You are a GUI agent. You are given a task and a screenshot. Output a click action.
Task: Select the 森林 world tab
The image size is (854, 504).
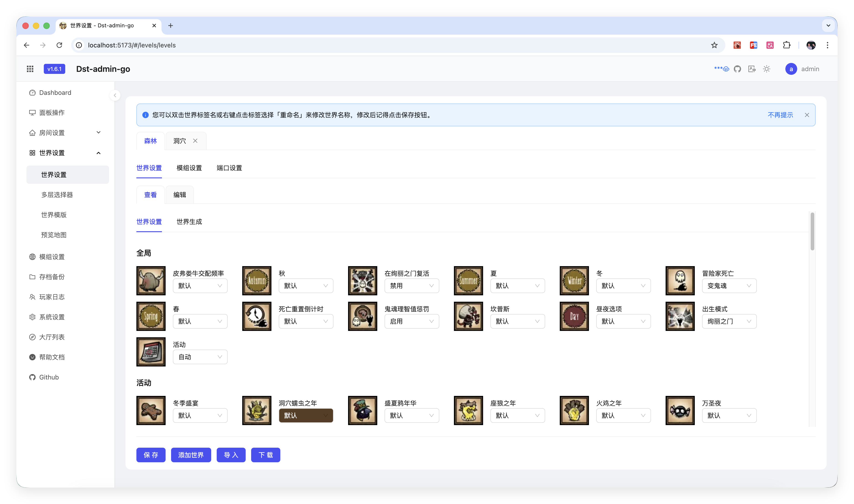151,141
